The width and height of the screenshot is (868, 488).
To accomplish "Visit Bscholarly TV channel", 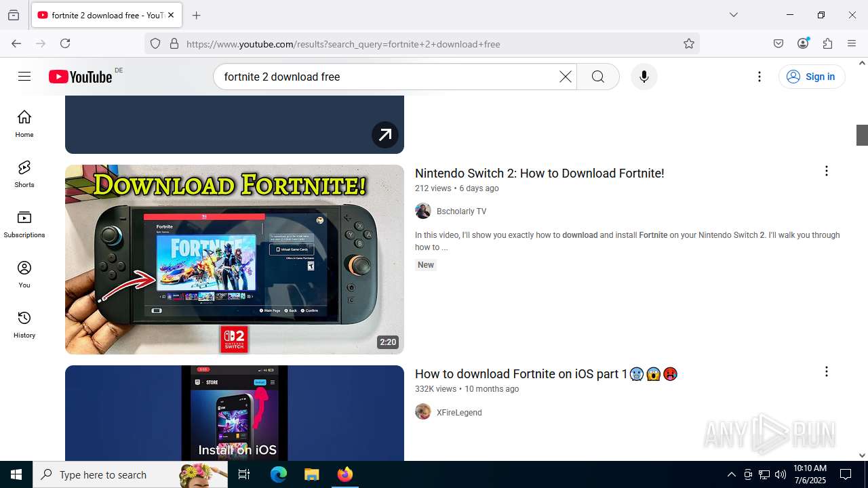I will tap(461, 211).
